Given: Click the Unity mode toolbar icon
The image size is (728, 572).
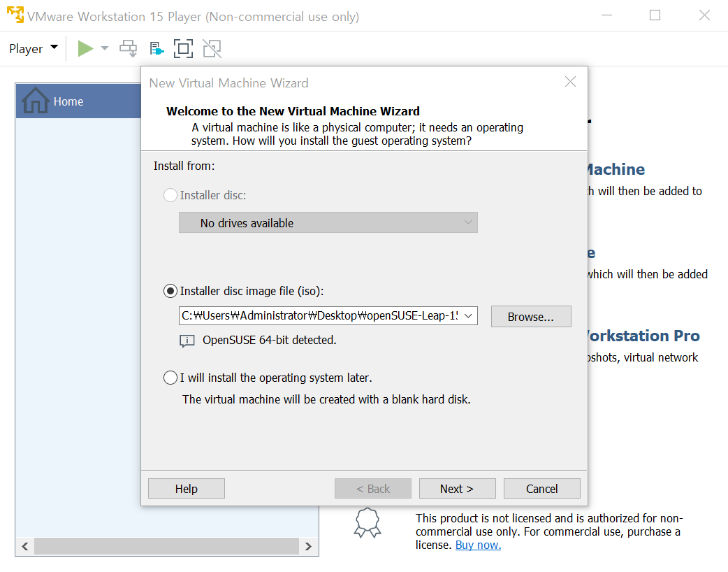Looking at the screenshot, I should [212, 48].
